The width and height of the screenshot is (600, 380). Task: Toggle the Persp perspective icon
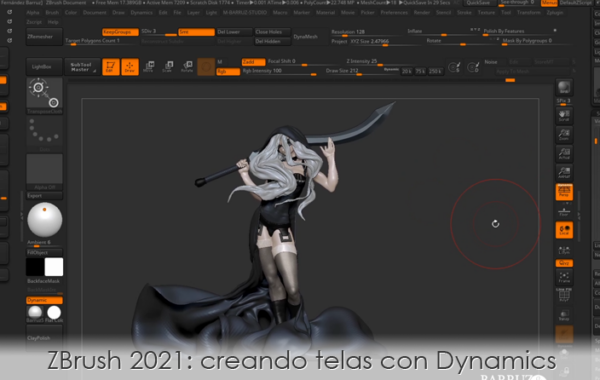click(564, 191)
